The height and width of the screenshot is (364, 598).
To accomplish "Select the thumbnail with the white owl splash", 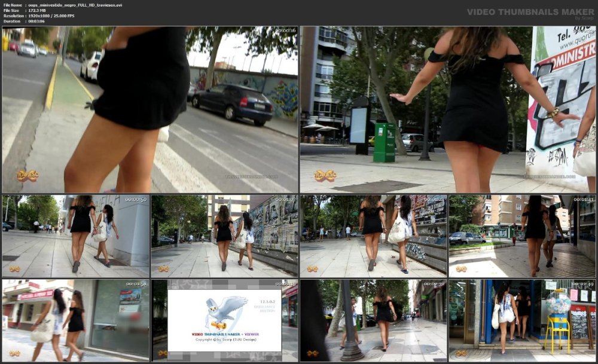I will 224,320.
